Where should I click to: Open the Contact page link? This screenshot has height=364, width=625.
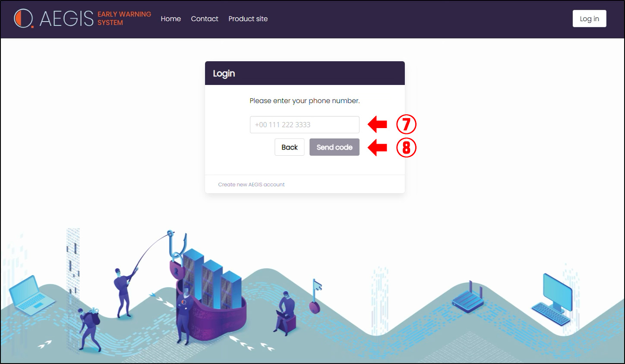point(205,19)
